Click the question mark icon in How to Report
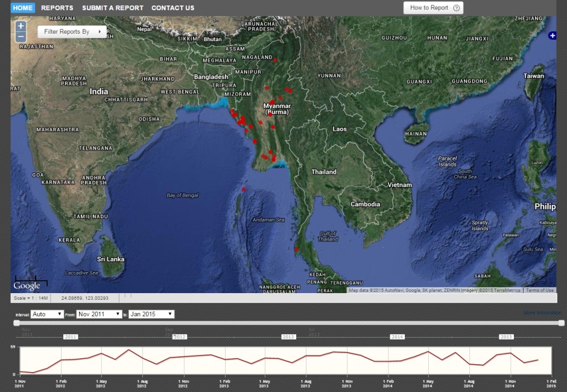Image resolution: width=567 pixels, height=392 pixels. [456, 8]
